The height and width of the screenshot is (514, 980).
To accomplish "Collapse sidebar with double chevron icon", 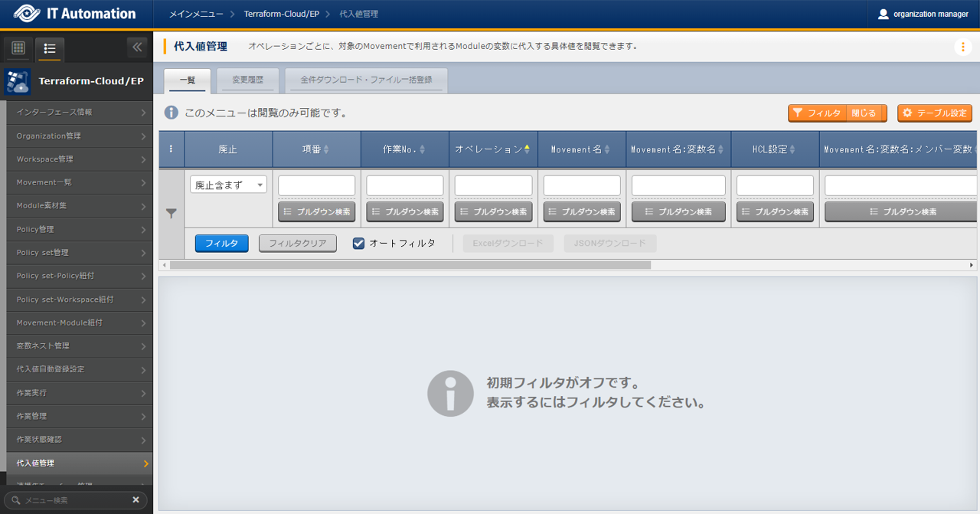I will (x=137, y=47).
